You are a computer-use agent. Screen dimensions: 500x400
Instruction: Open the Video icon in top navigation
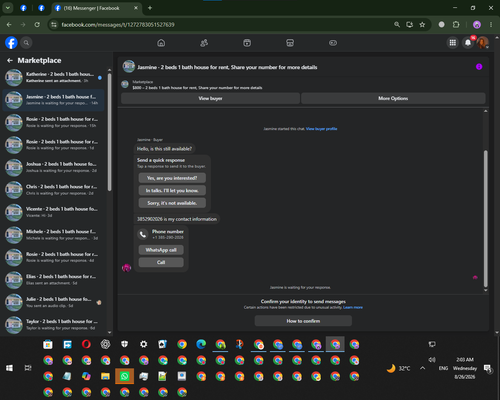[x=247, y=43]
